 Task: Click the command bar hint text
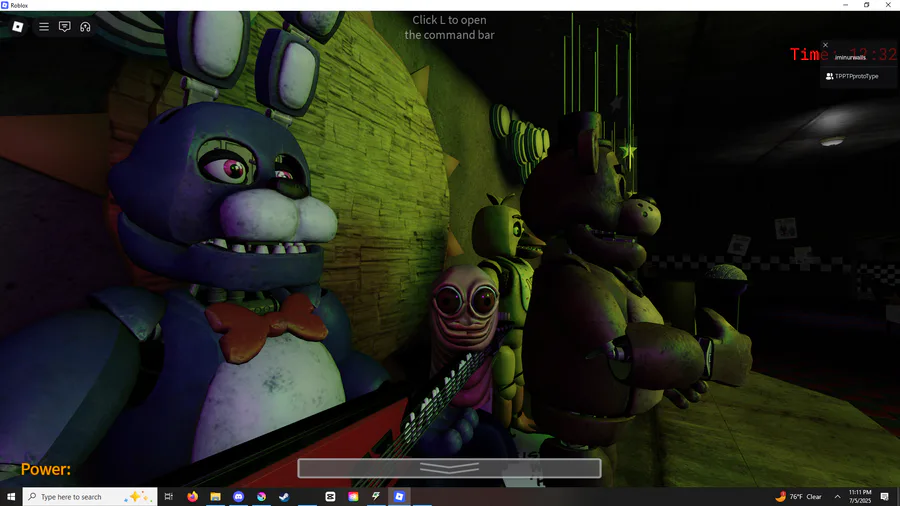click(449, 27)
